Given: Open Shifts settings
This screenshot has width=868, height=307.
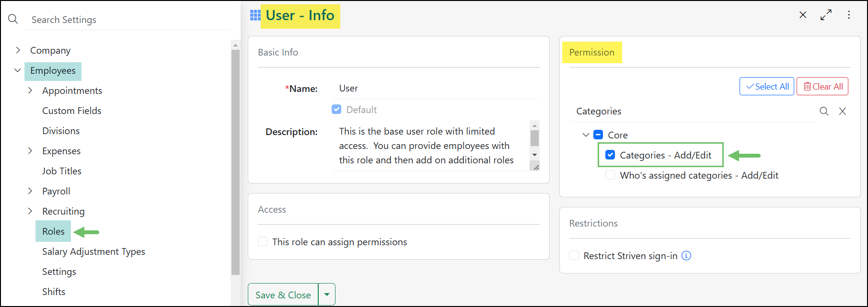Looking at the screenshot, I should point(54,292).
